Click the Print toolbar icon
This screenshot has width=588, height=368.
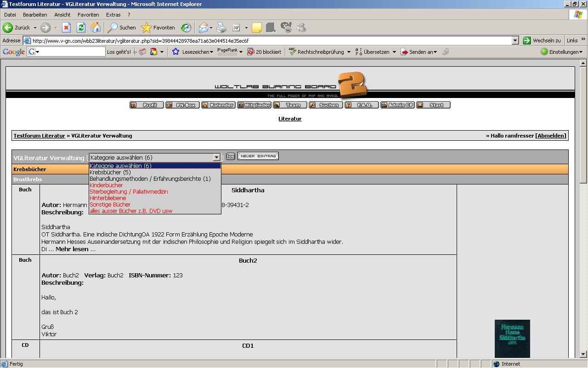(x=221, y=28)
